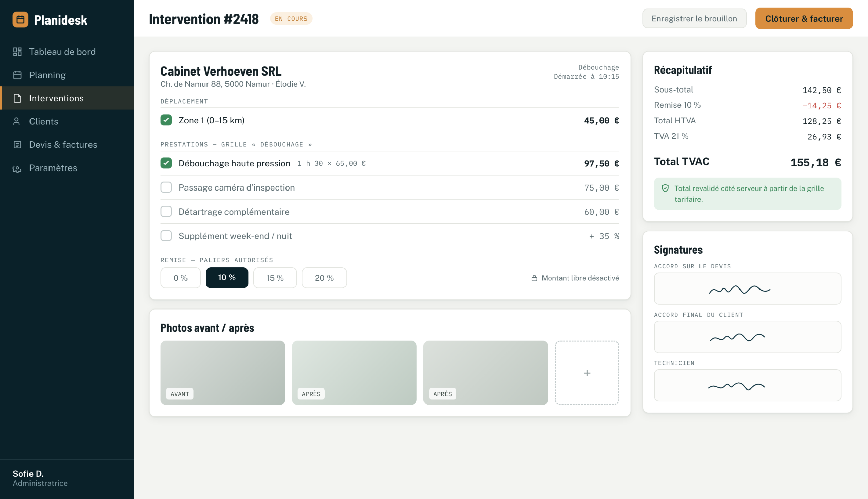Screen dimensions: 868x499
Task: Open the first APRÈS photo thumbnail
Action: tap(354, 373)
